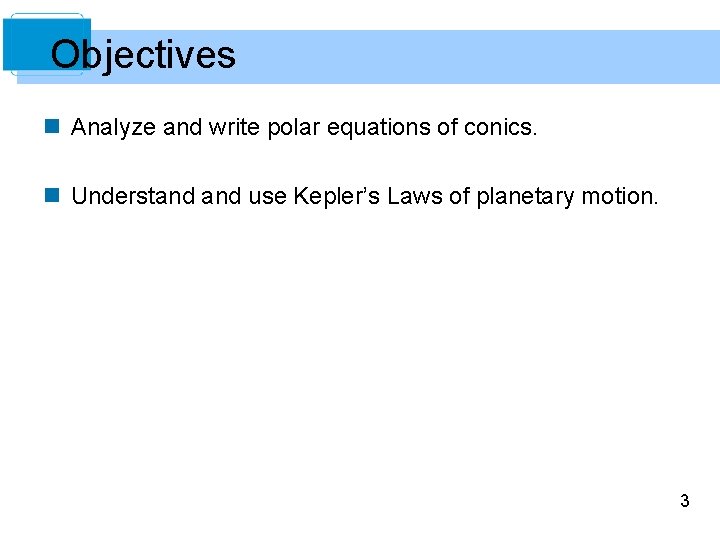Screen dimensions: 720x540
Task: Click the right end of the title banner
Action: point(700,56)
